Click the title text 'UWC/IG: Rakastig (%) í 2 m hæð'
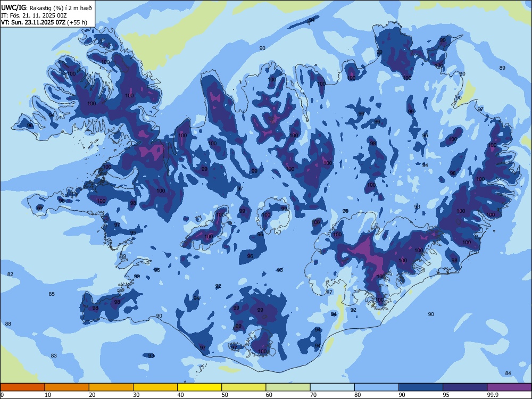532x399 pixels. [x=46, y=7]
